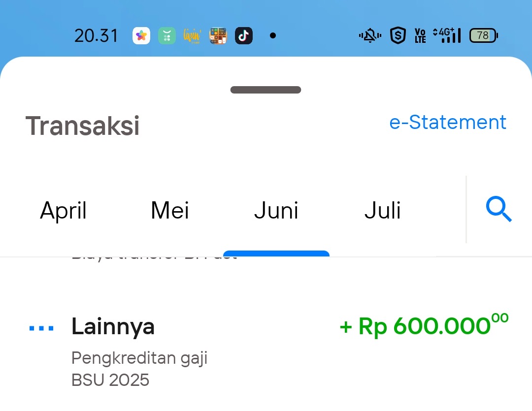Open the transaction search magnifier icon

(499, 210)
